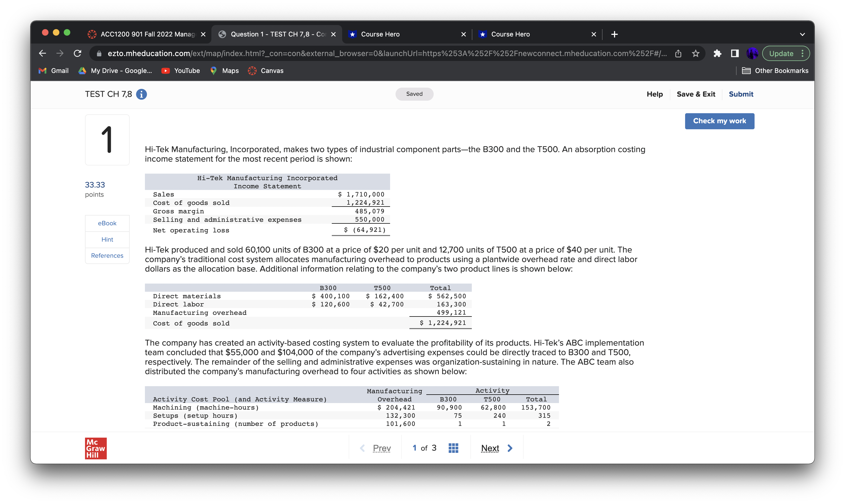Reload the page with the refresh icon
Screen dimensions: 845x504
click(78, 53)
